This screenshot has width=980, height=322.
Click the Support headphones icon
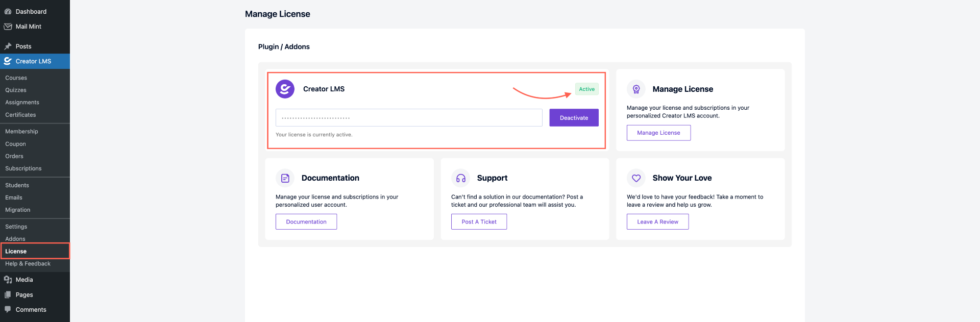(x=460, y=178)
